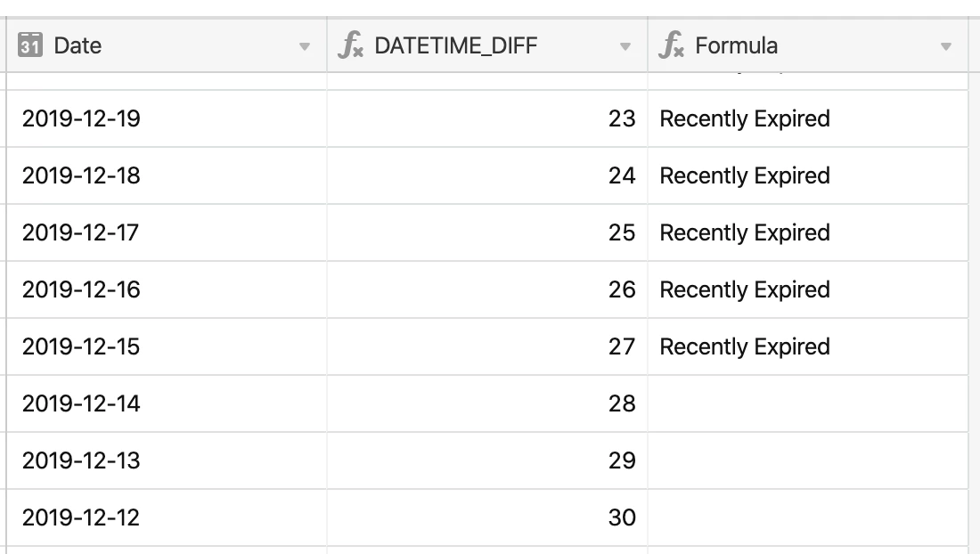Select the Date column header label
The width and height of the screenshot is (980, 554).
coord(78,45)
